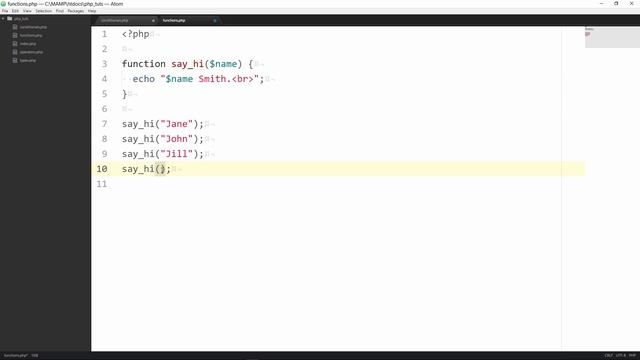Open the PHP grammar selector
This screenshot has height=360, width=640.
pos(632,356)
